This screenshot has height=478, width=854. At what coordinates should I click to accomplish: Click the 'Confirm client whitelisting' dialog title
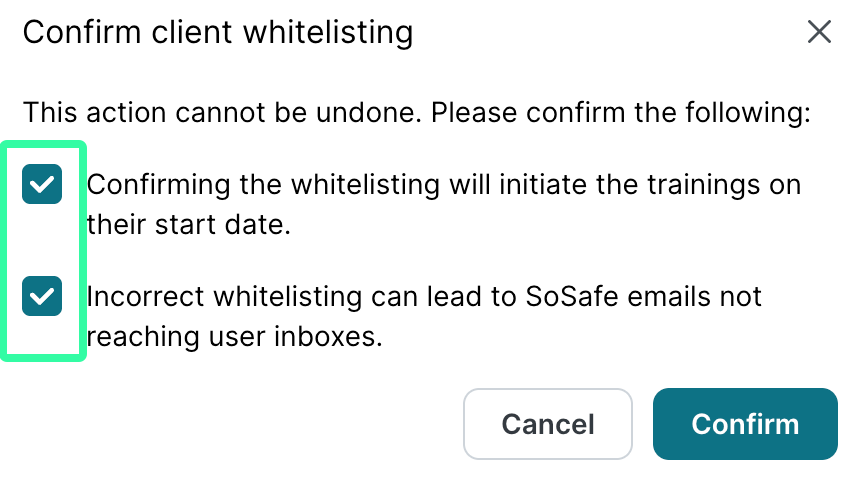click(x=218, y=32)
